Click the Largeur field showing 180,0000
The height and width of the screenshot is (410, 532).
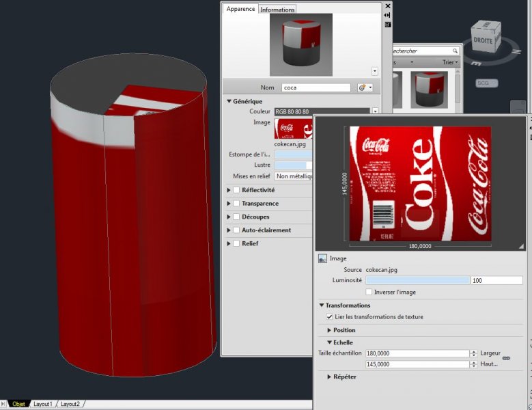[x=418, y=353]
